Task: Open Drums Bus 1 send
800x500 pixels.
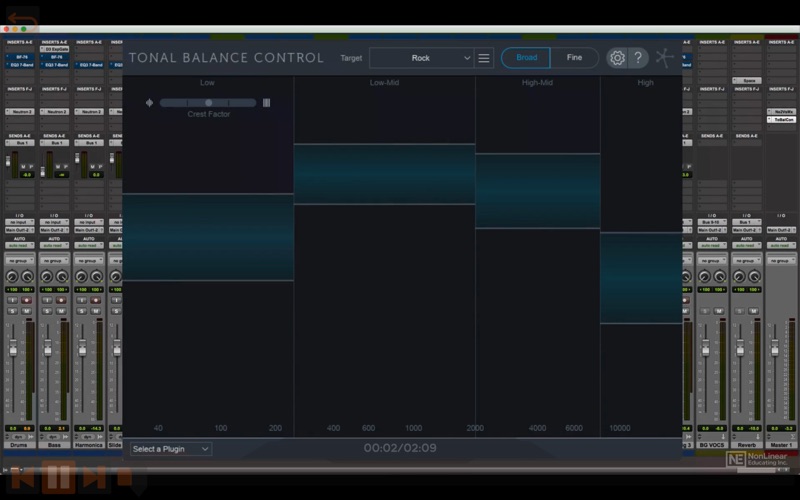Action: 20,143
